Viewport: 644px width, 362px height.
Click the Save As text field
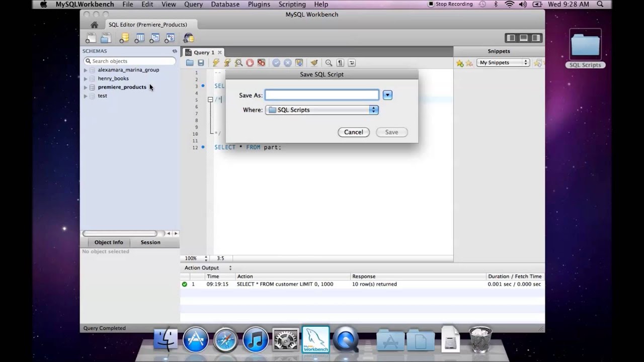322,95
